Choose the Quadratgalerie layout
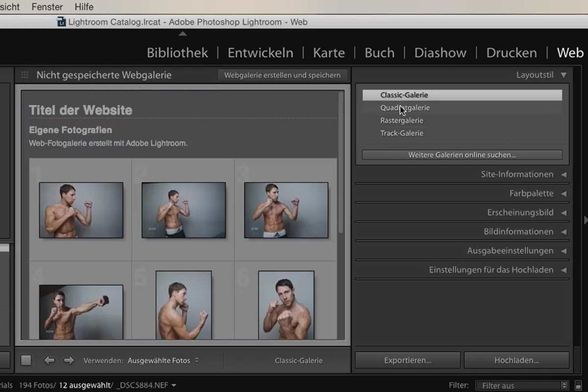Screen dimensions: 588x392 coord(462,108)
